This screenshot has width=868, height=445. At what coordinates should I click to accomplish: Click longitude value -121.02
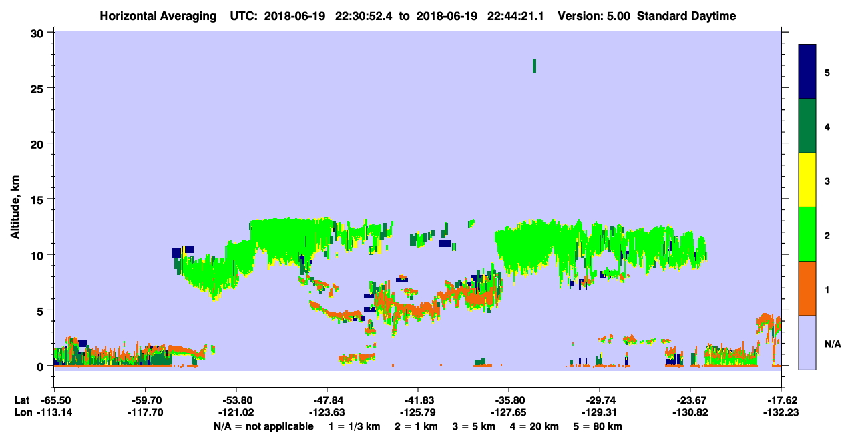[x=236, y=412]
